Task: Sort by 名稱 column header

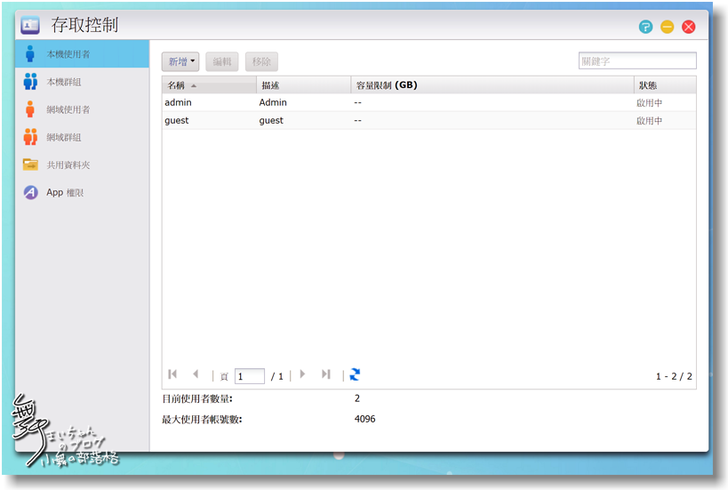Action: click(x=209, y=85)
